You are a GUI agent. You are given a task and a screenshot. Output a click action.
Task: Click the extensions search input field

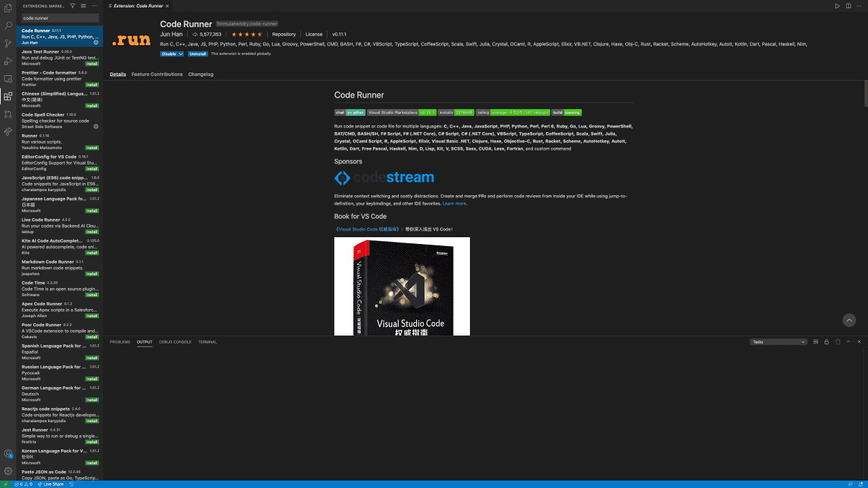pos(60,18)
